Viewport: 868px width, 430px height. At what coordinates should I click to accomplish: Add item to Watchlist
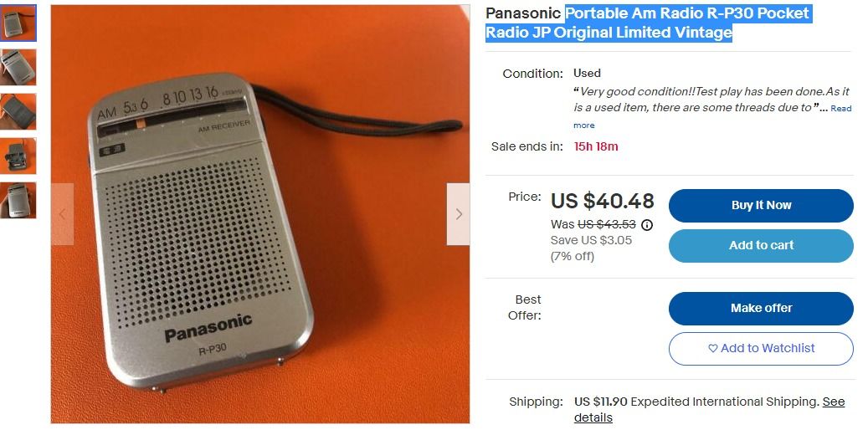761,349
